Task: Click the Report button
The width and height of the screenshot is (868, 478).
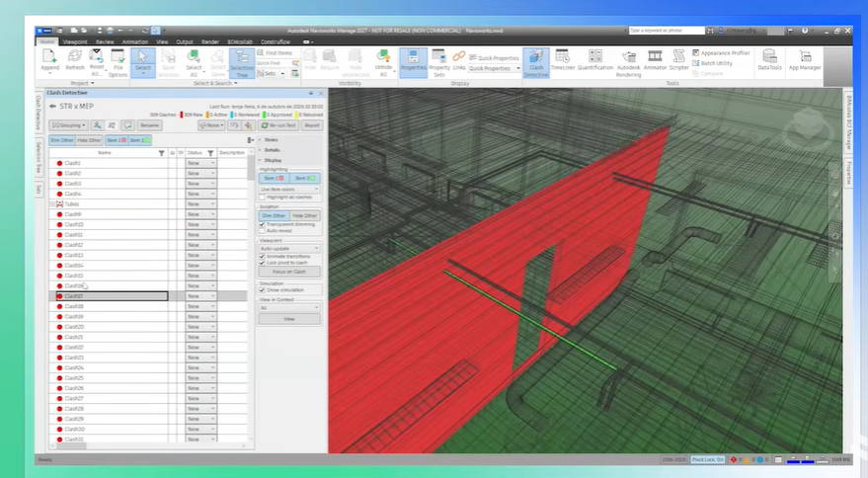Action: coord(312,125)
